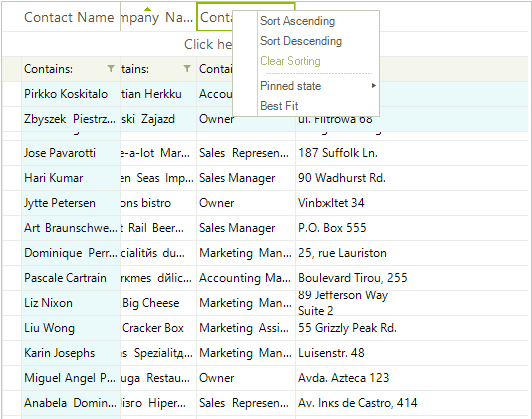This screenshot has height=419, width=532.
Task: Select the Pirkko Koskitalo cell
Action: pyautogui.click(x=71, y=94)
